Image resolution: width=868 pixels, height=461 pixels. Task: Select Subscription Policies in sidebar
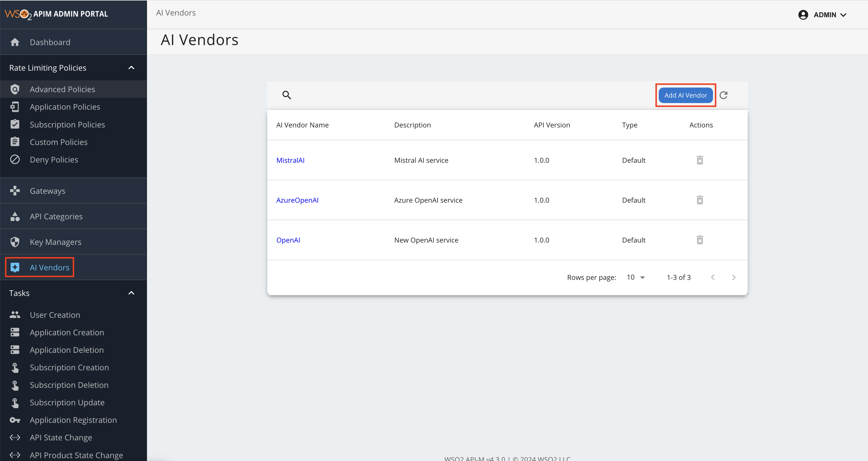pyautogui.click(x=73, y=124)
